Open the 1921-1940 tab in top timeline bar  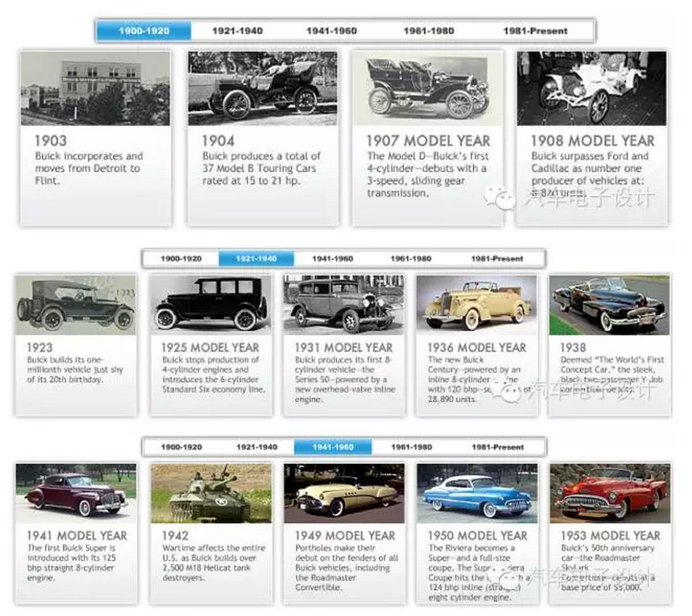point(237,31)
